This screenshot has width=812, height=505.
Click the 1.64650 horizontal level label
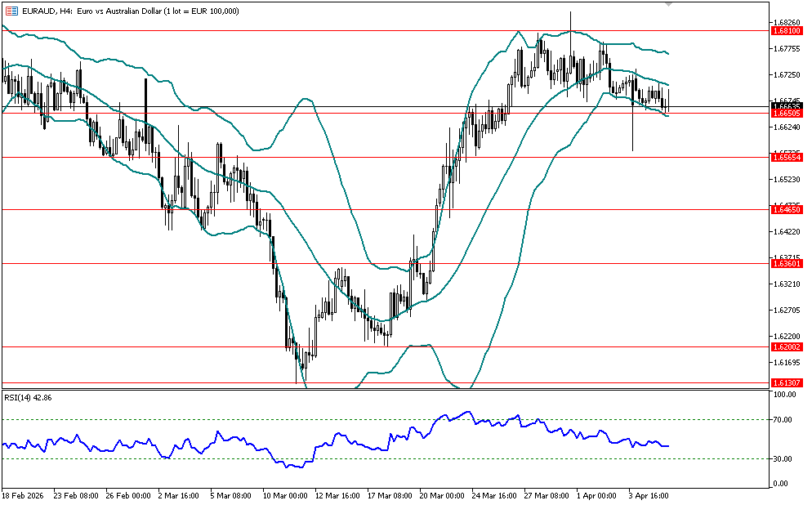[x=786, y=210]
